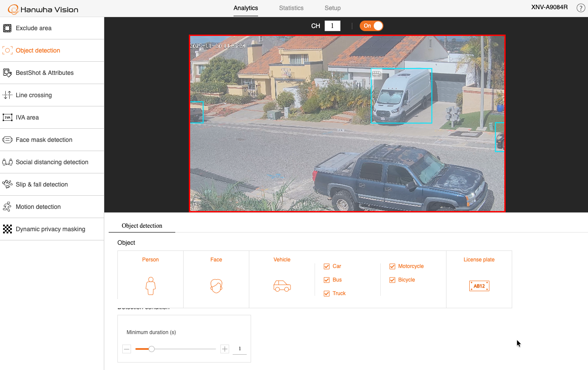Uncheck the Car checkbox
Image resolution: width=588 pixels, height=370 pixels.
click(x=326, y=266)
